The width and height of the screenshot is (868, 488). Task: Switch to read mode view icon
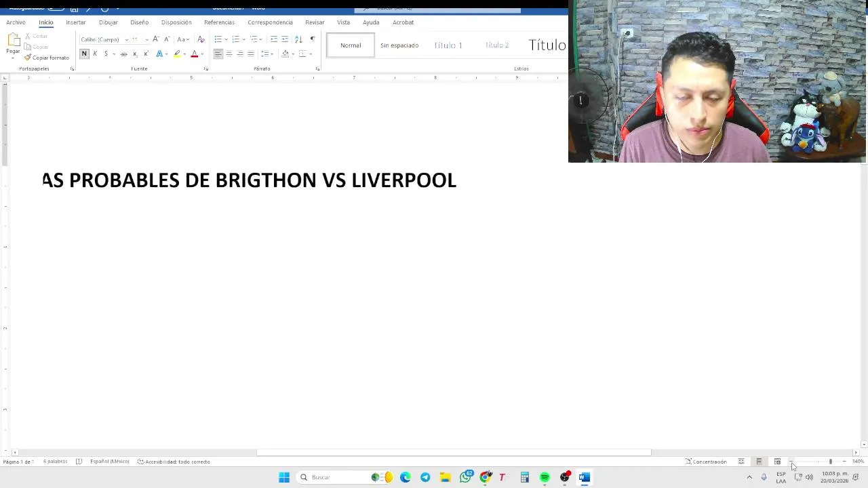pyautogui.click(x=741, y=462)
